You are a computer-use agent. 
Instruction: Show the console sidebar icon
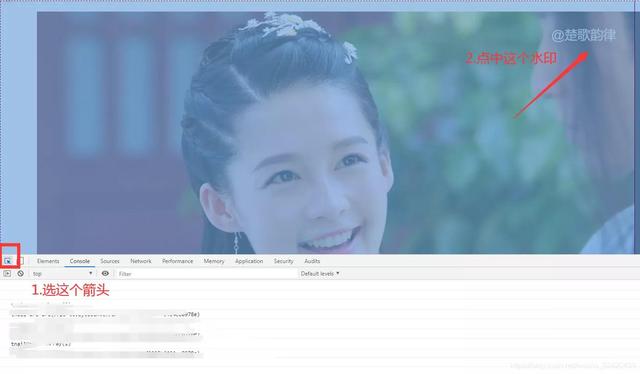pyautogui.click(x=7, y=274)
